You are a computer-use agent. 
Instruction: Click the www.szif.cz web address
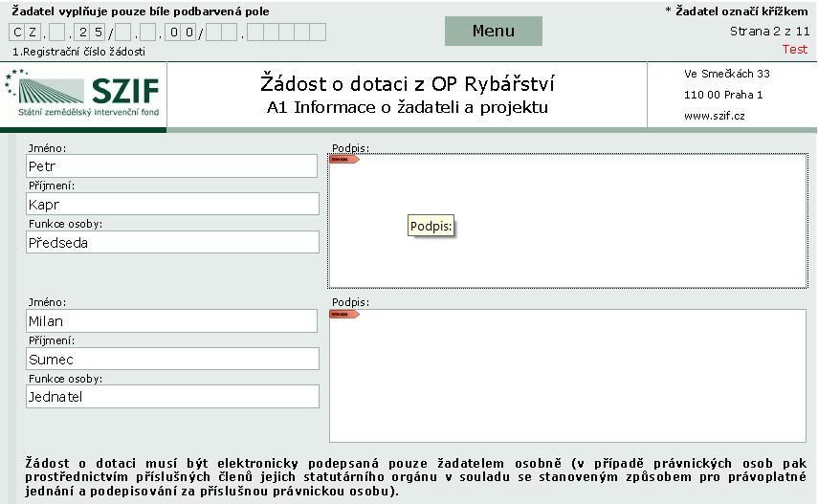point(714,116)
